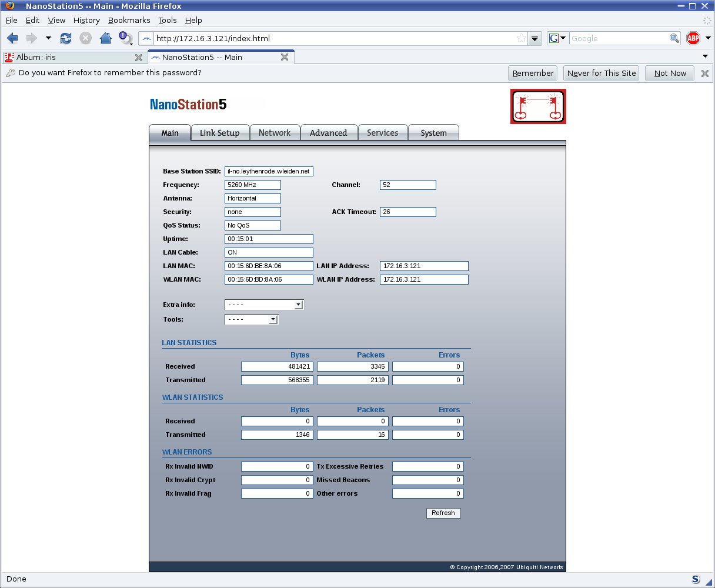Click the Remember password button
Image resolution: width=715 pixels, height=588 pixels.
click(533, 73)
